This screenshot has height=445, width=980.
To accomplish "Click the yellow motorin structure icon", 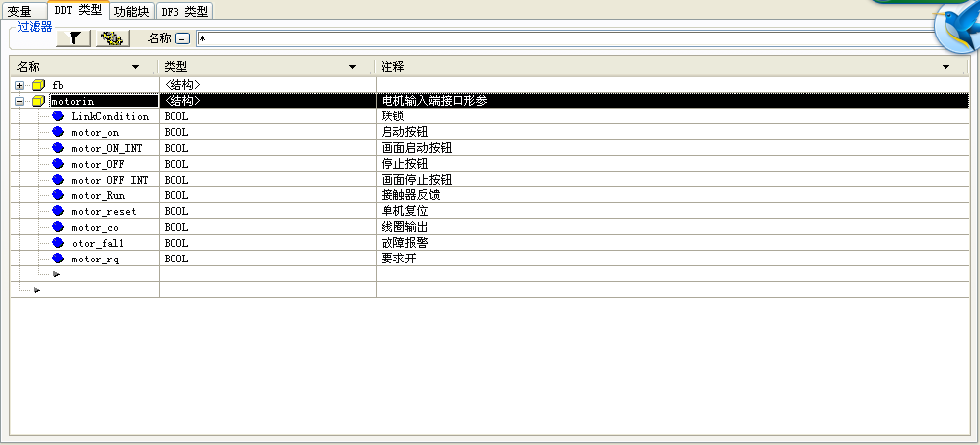I will (x=38, y=101).
